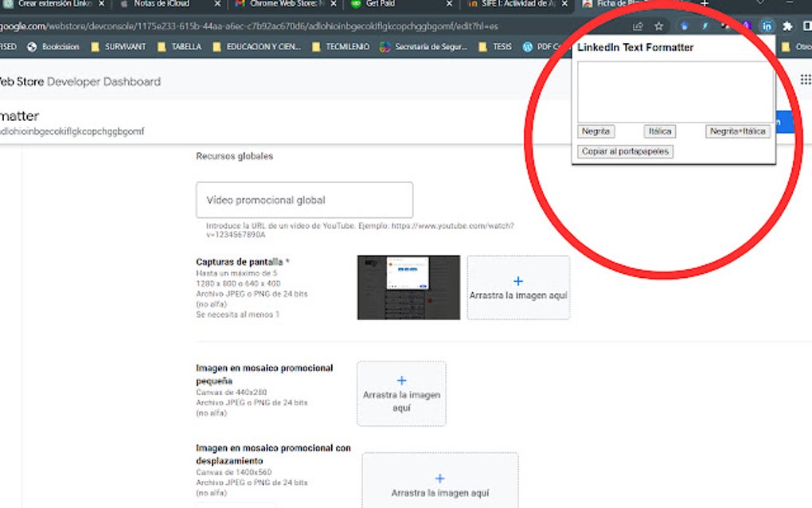Click the 'Video promocional global' input field
This screenshot has width=812, height=508.
pyautogui.click(x=304, y=200)
